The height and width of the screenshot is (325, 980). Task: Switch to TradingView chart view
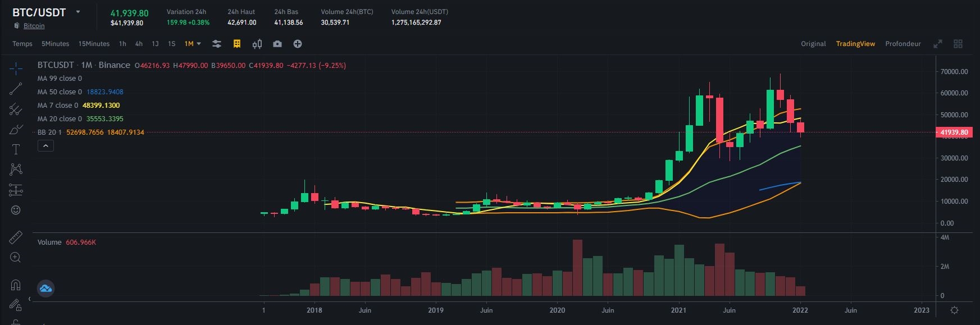point(855,44)
